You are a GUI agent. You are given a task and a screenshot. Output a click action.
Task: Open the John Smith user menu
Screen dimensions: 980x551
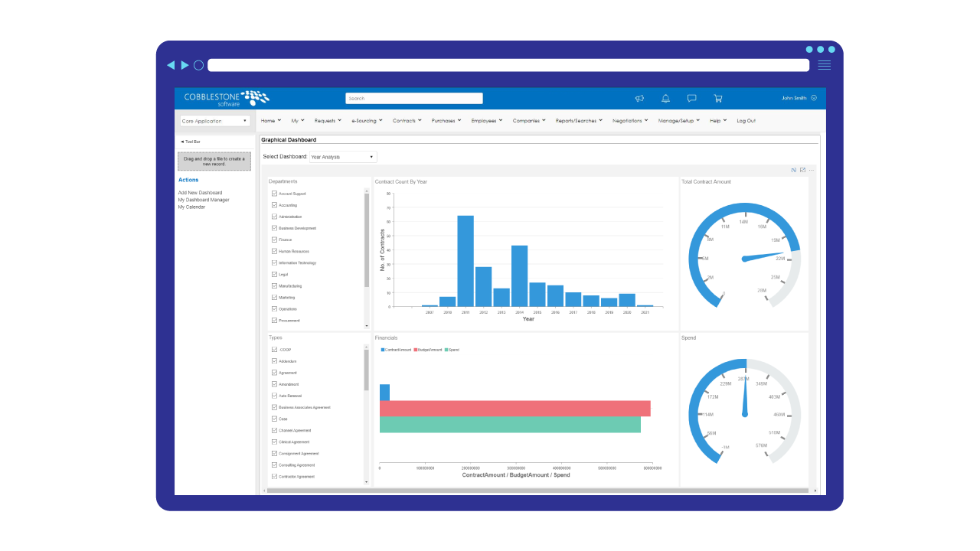(x=799, y=98)
